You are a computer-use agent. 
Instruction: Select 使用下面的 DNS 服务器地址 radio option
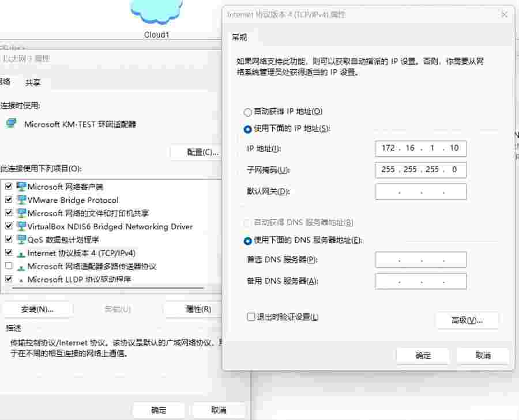[248, 241]
